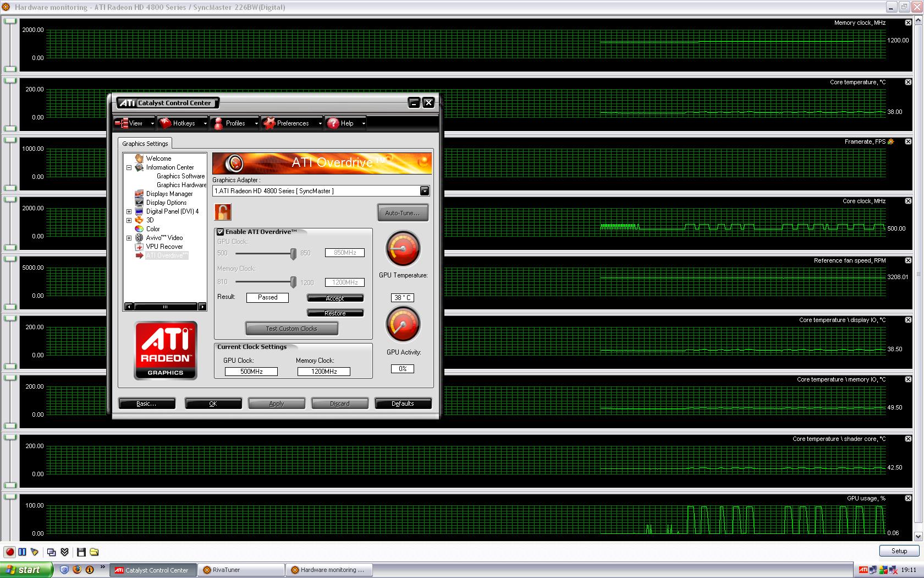Close the Core clock, MHz graph
The height and width of the screenshot is (578, 924).
click(908, 201)
